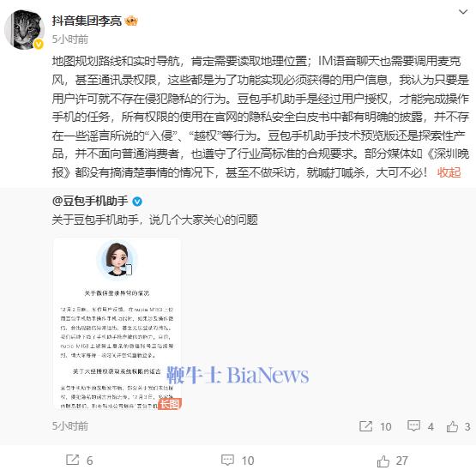Click the crown membership badge beside the username
Viewport: 476px width, 470px height.
tap(131, 21)
